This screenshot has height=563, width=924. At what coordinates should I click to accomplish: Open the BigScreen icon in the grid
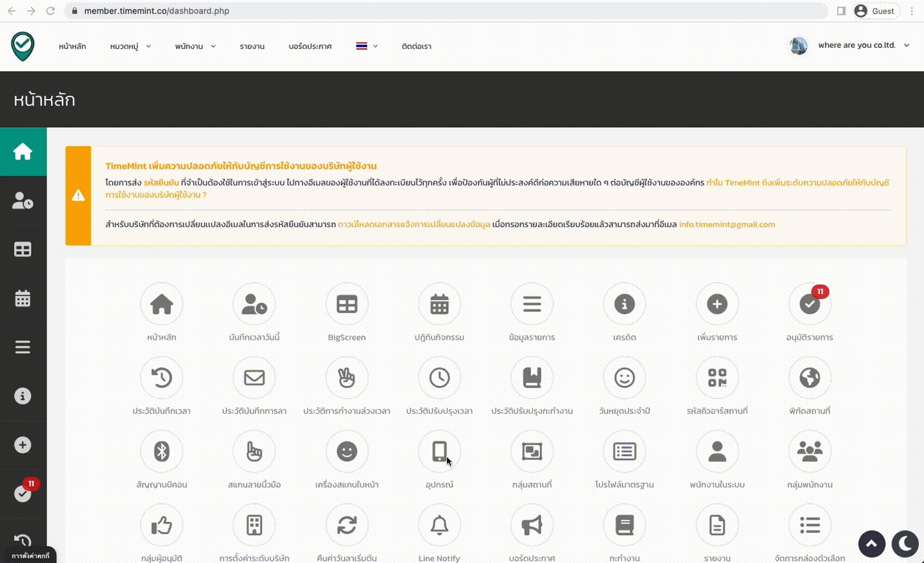(x=347, y=304)
